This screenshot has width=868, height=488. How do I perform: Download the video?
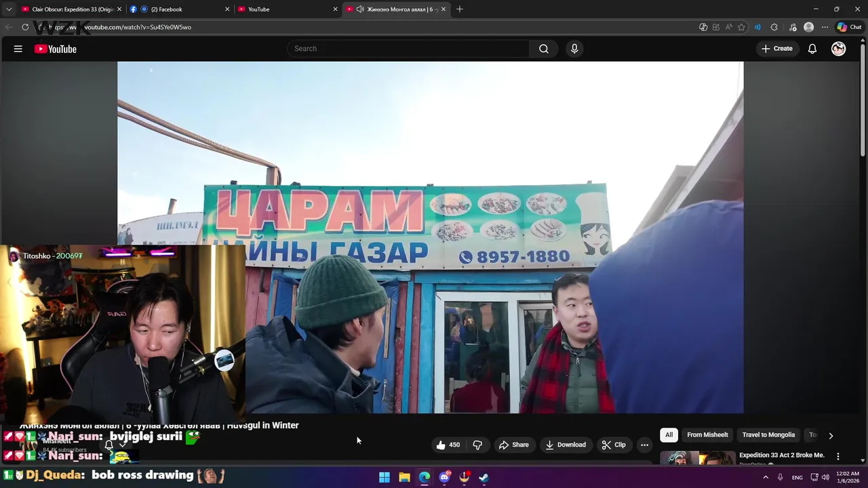pos(565,445)
